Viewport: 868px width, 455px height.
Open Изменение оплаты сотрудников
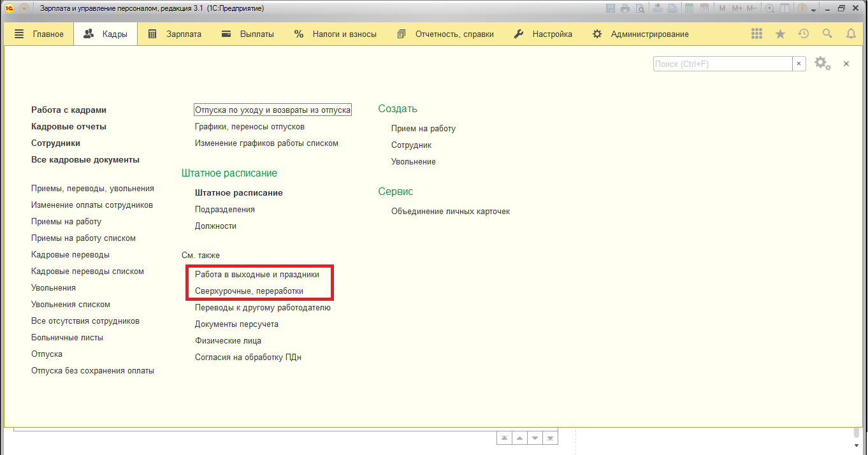(x=92, y=205)
